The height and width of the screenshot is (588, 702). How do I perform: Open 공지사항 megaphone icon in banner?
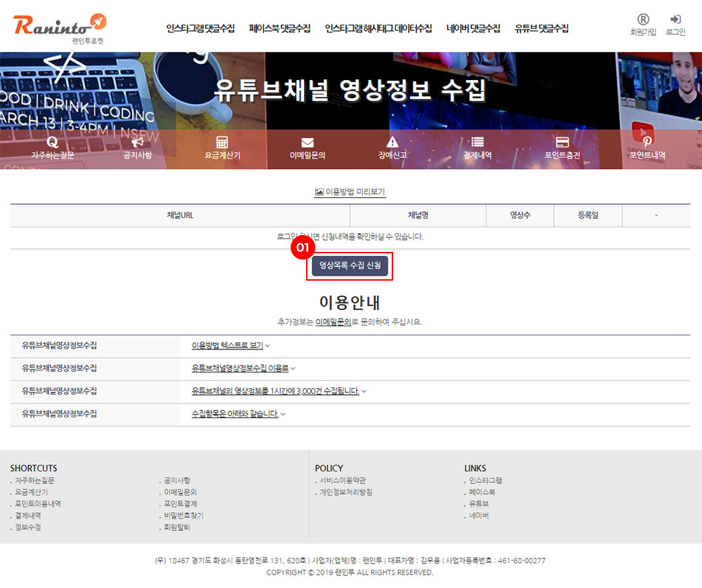point(138,142)
